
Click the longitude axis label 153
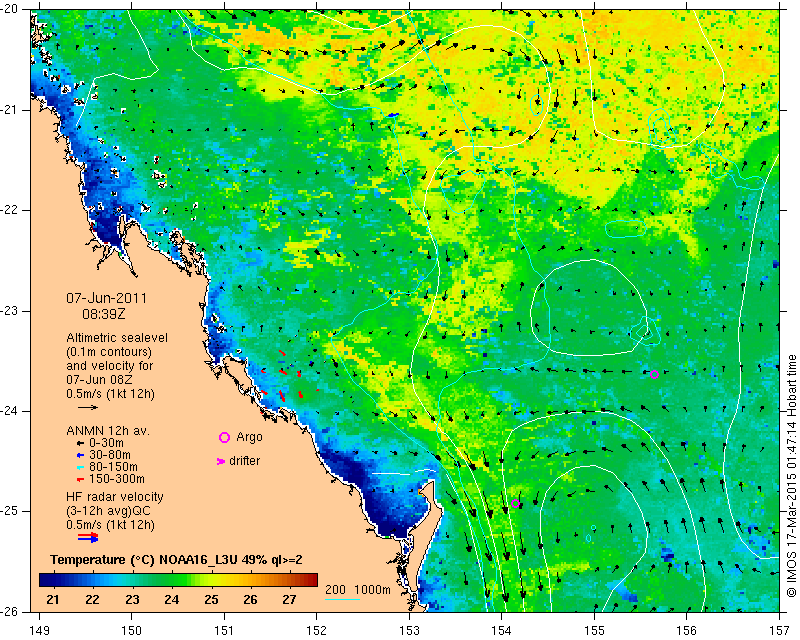coord(409,631)
